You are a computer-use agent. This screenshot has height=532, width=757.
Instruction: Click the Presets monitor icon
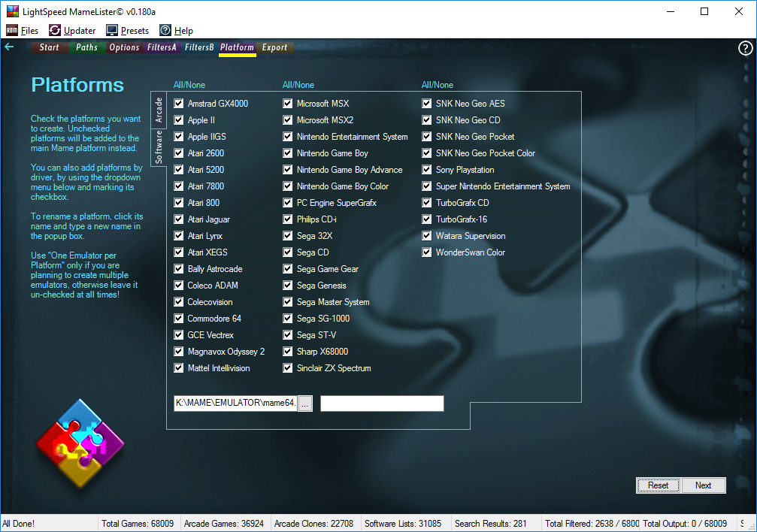coord(112,30)
